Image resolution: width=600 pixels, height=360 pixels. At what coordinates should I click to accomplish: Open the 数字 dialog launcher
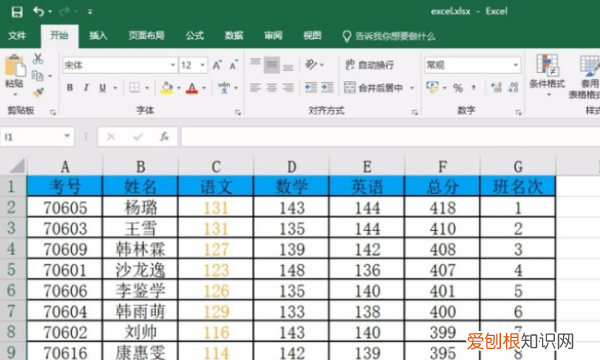pos(518,112)
